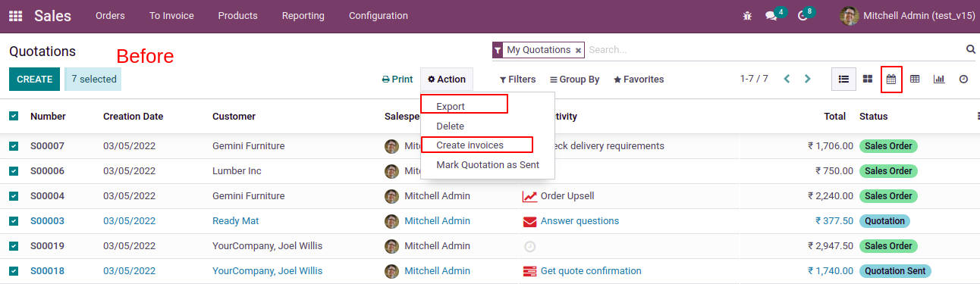Switch to Calendar view
This screenshot has width=980, height=284.
pos(891,79)
